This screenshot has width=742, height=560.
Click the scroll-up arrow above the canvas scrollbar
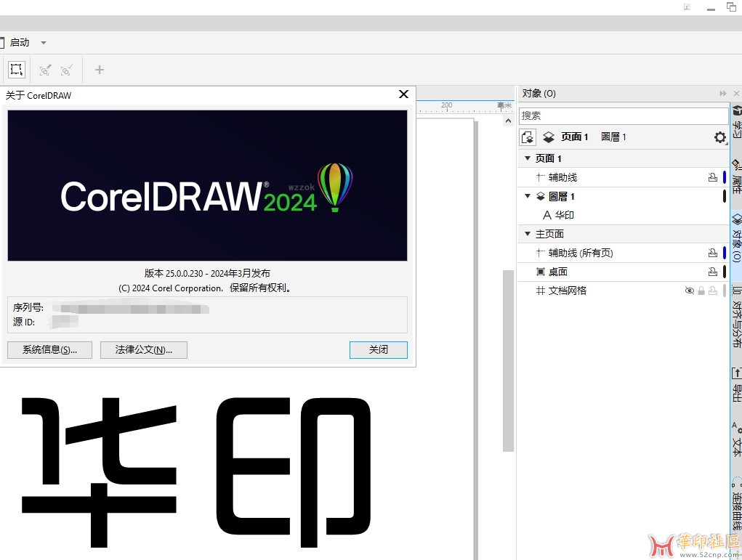coord(508,121)
